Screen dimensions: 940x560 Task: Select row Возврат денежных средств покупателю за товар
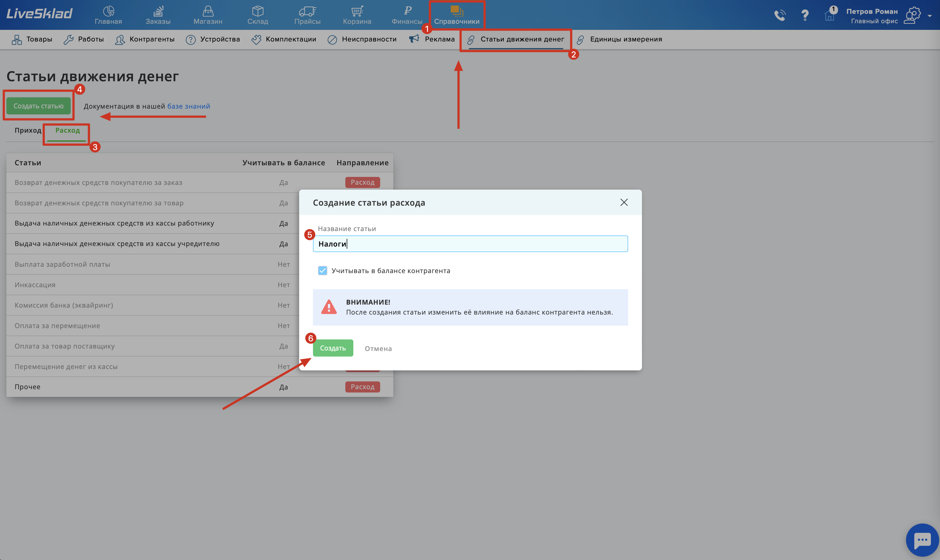[200, 203]
